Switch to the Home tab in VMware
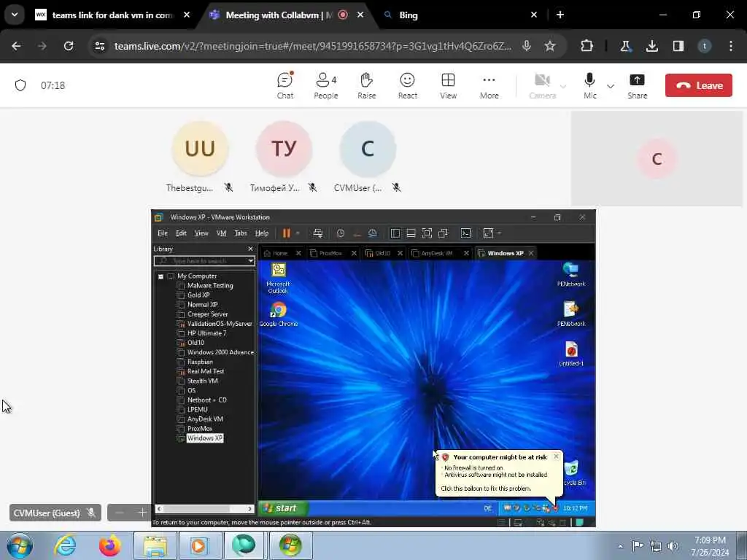The width and height of the screenshot is (747, 560). [279, 253]
